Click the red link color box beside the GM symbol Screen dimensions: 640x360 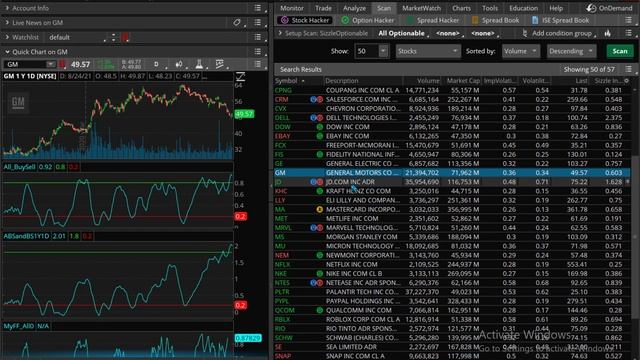point(62,64)
